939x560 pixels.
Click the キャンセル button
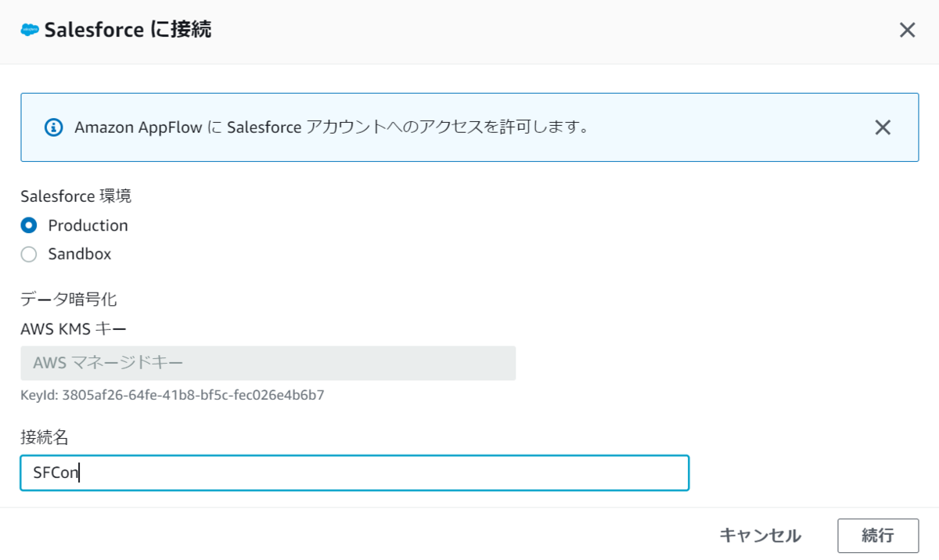click(760, 536)
